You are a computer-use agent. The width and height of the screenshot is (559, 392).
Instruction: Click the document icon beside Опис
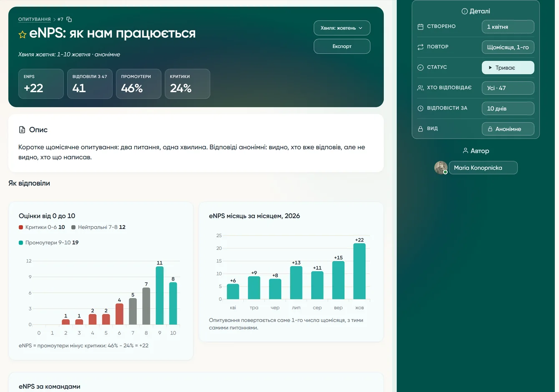pyautogui.click(x=22, y=130)
